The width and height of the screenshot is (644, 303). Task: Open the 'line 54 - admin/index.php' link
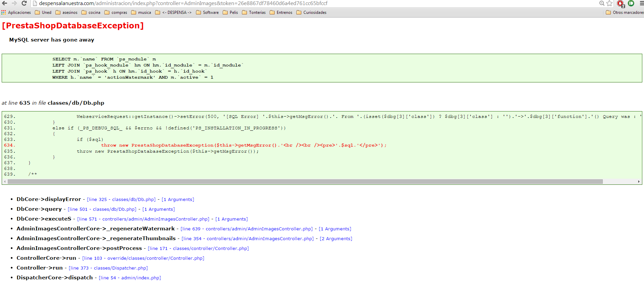pos(130,278)
